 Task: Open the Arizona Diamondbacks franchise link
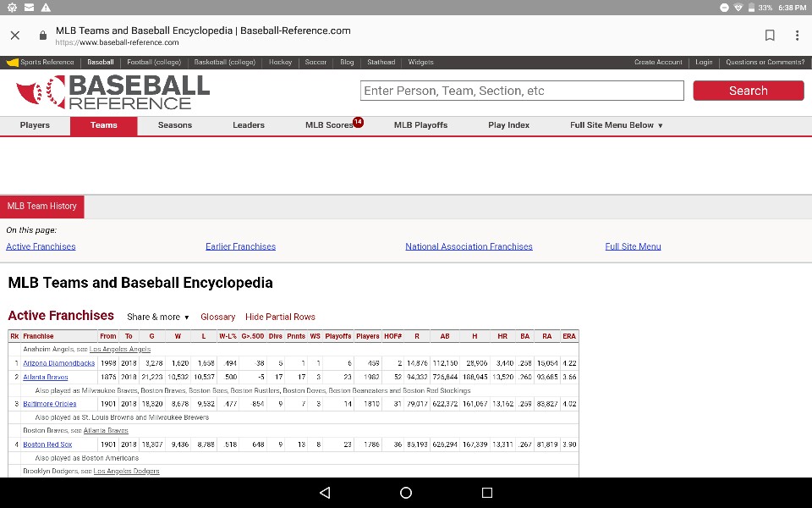pos(59,363)
